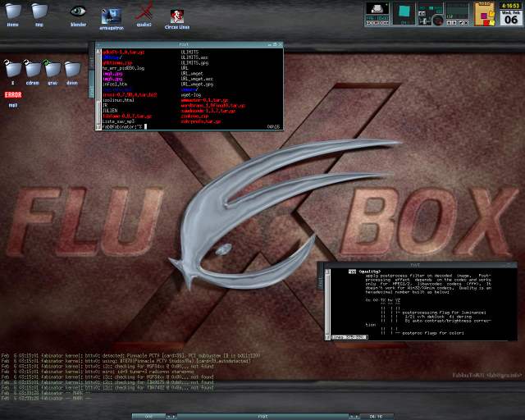Click the digital clock reading 4:16:53
The height and width of the screenshot is (420, 525).
click(x=511, y=6)
